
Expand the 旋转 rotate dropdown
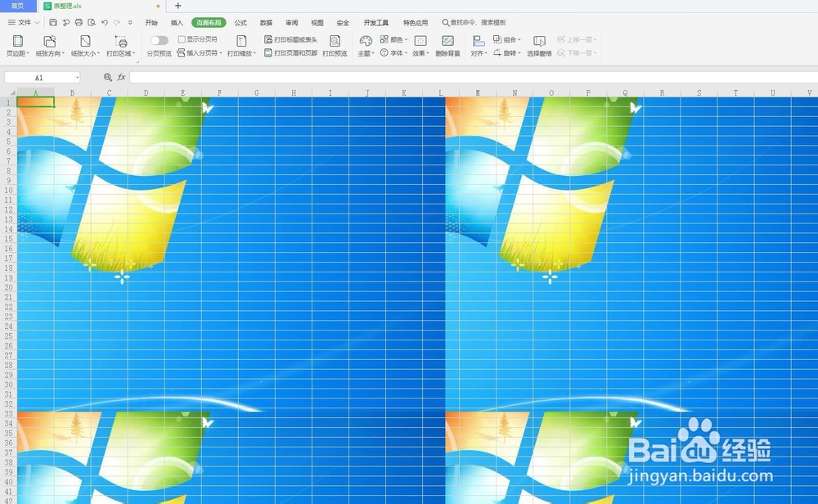519,53
